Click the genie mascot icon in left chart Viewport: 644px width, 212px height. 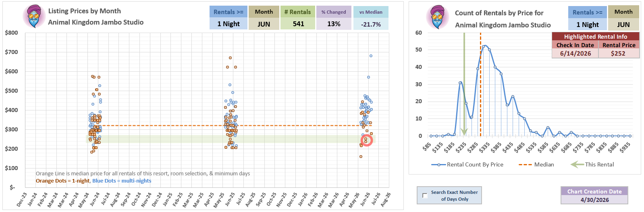(x=34, y=16)
